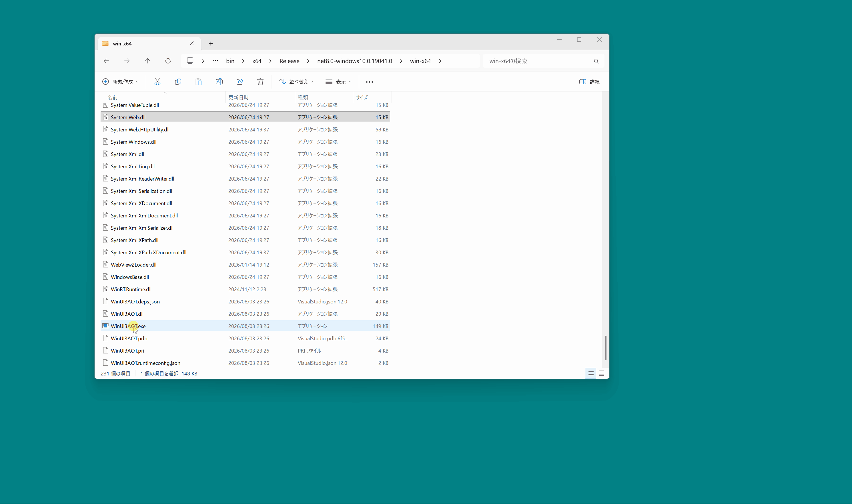Viewport: 852px width, 504px height.
Task: Navigate to x64 breadcrumb
Action: point(257,61)
